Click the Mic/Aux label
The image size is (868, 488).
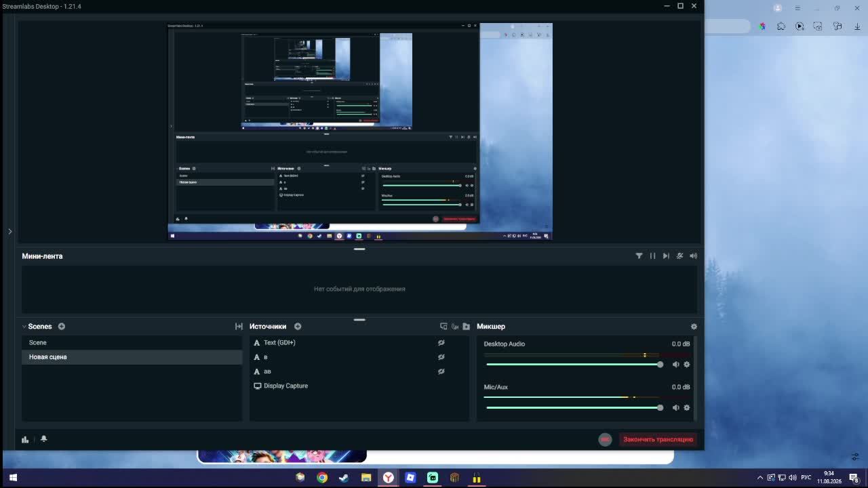496,387
